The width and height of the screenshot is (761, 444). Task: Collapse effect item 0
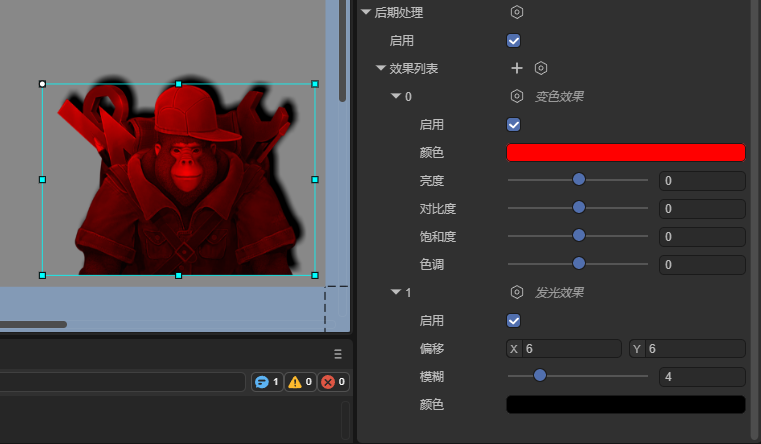click(x=395, y=97)
